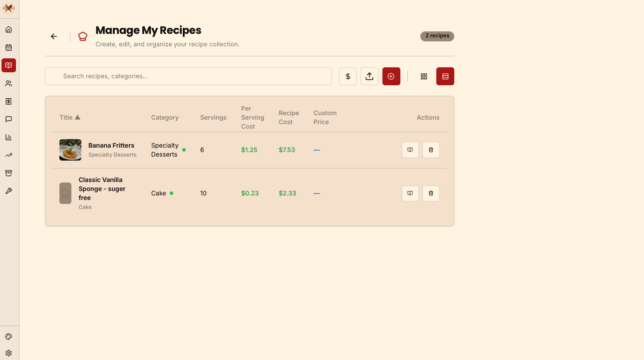The image size is (644, 360).
Task: Toggle the green status dot beside Cake
Action: point(170,193)
